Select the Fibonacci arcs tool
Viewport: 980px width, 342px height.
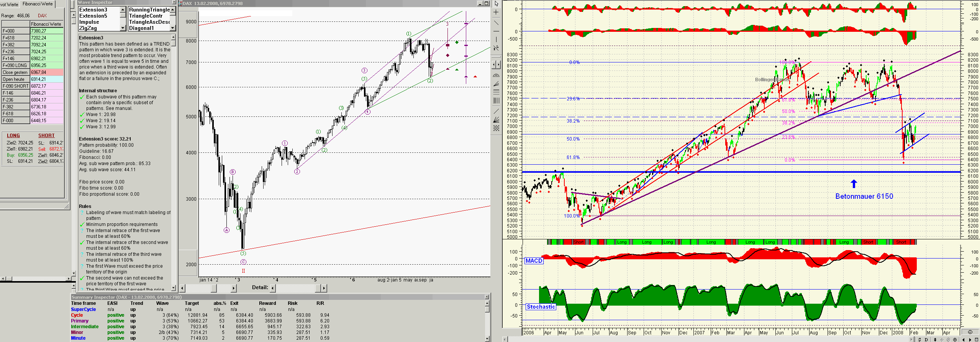[x=496, y=76]
